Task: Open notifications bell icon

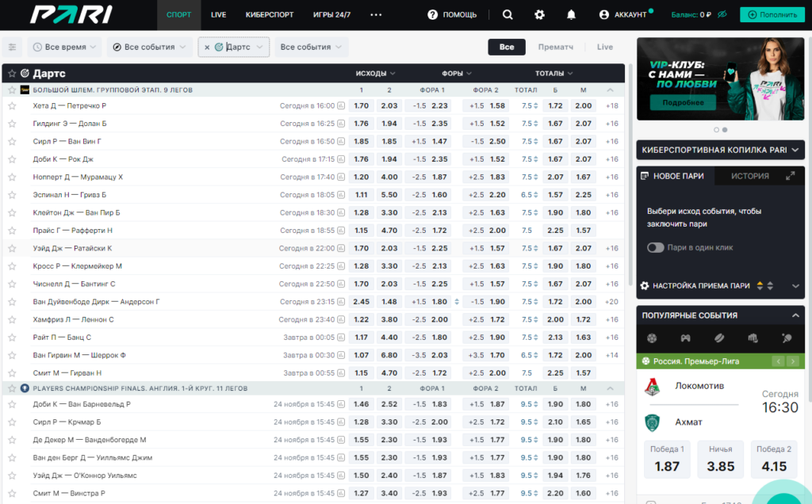Action: [x=571, y=14]
